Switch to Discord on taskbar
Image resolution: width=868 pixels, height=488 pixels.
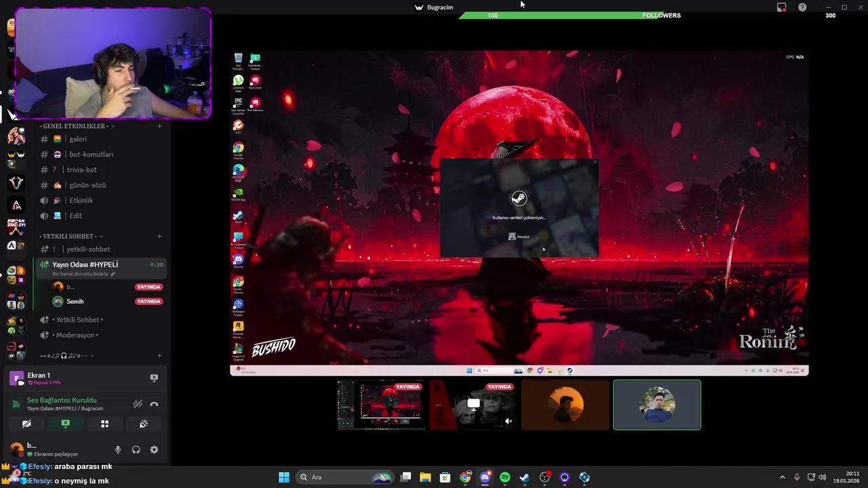[485, 477]
